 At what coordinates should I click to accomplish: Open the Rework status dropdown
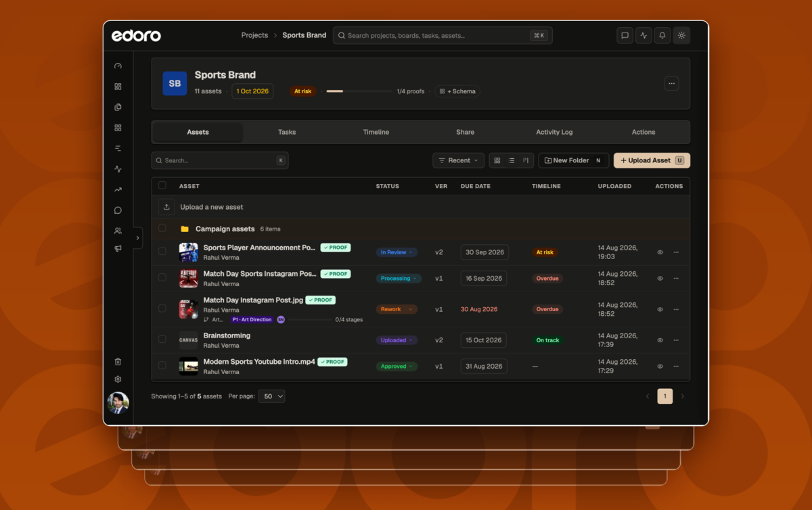pyautogui.click(x=397, y=309)
